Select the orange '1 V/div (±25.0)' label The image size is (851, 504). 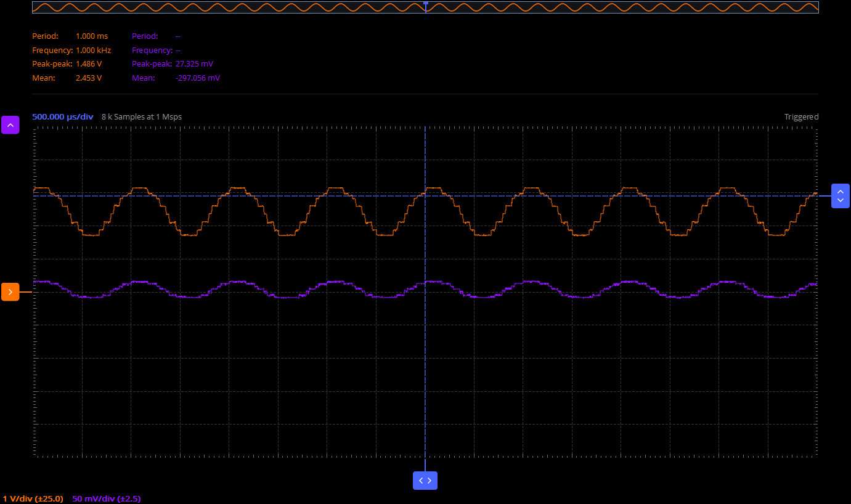[x=33, y=498]
